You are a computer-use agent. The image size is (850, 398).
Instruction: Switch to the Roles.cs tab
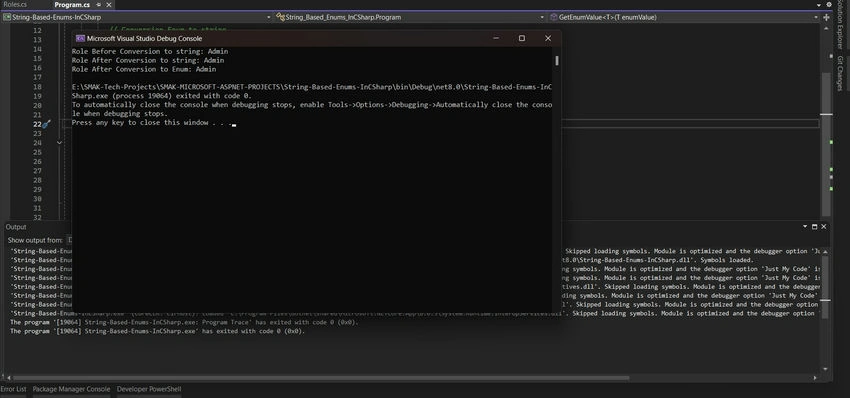15,4
